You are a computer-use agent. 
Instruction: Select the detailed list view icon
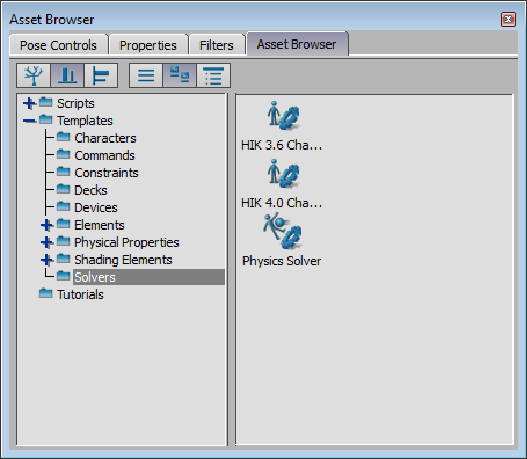[x=213, y=75]
